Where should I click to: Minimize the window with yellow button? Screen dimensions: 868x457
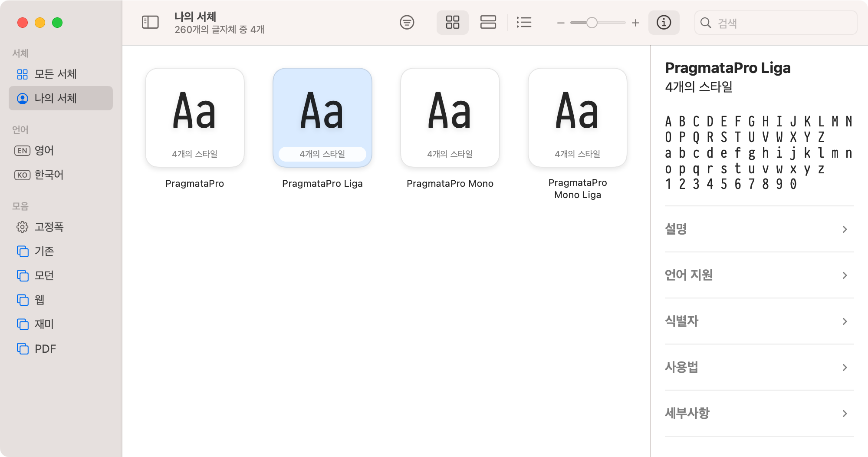pyautogui.click(x=40, y=23)
